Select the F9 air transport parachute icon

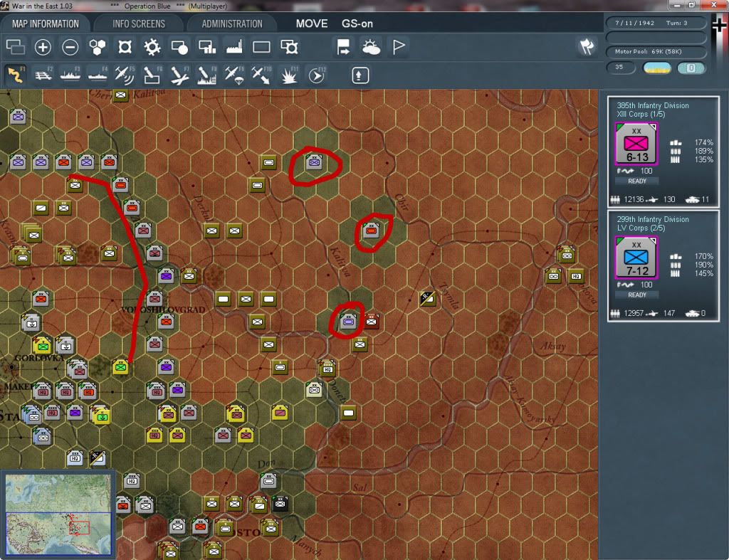tap(234, 75)
